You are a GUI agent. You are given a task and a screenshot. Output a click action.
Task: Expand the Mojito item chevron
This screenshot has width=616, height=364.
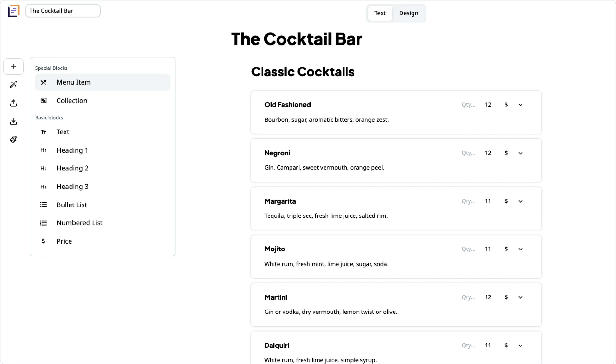click(x=520, y=249)
